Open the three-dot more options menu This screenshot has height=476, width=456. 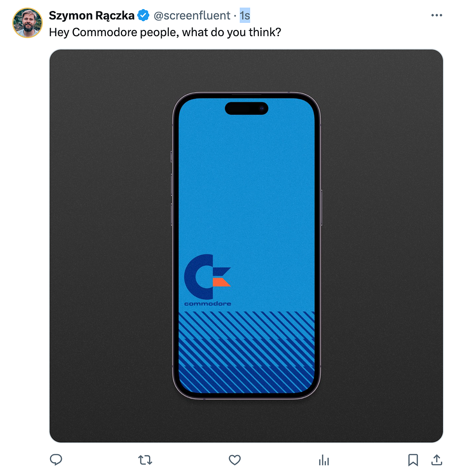click(436, 15)
